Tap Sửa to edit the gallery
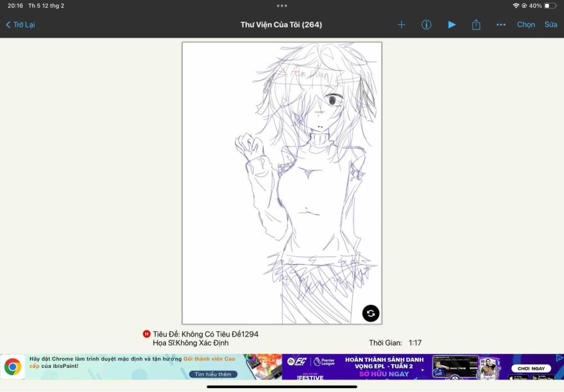This screenshot has height=392, width=564. tap(550, 24)
